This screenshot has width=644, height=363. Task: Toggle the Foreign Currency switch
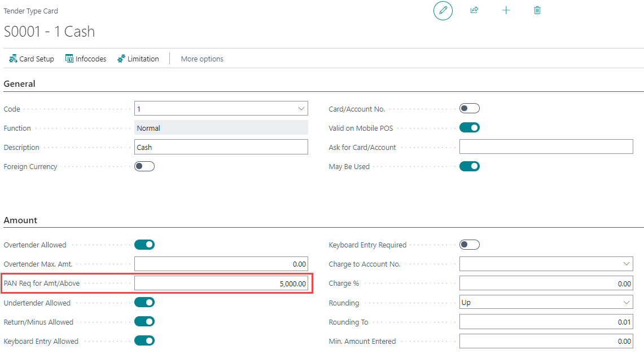pyautogui.click(x=144, y=166)
